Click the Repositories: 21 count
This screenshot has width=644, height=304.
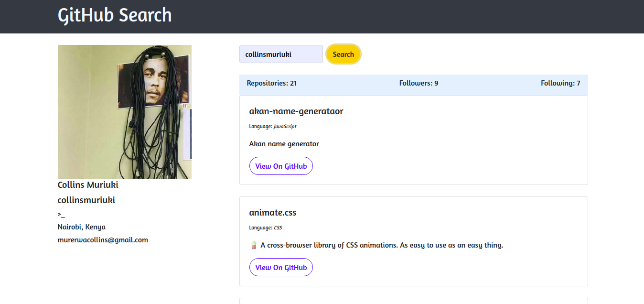[272, 83]
